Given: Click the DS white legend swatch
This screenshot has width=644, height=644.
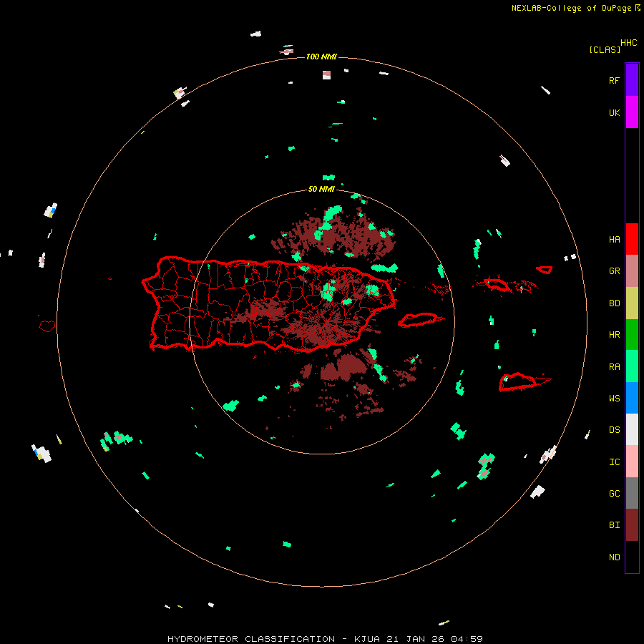Looking at the screenshot, I should [x=632, y=429].
